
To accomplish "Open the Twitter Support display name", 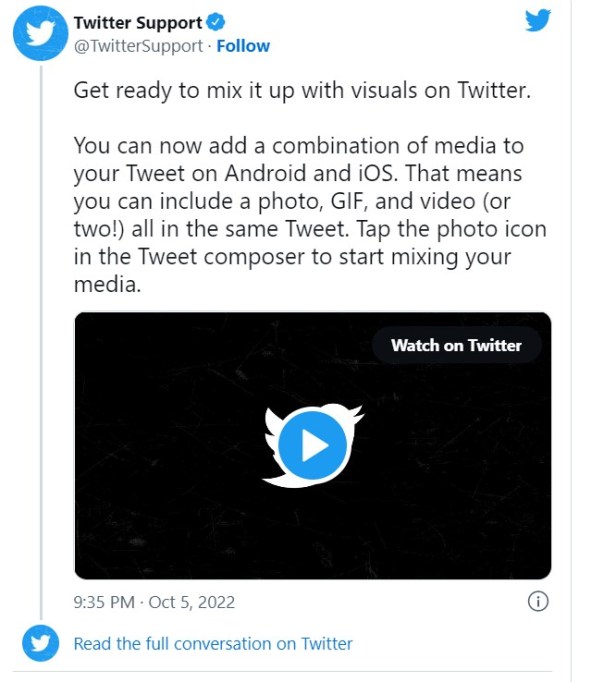I will pyautogui.click(x=138, y=23).
